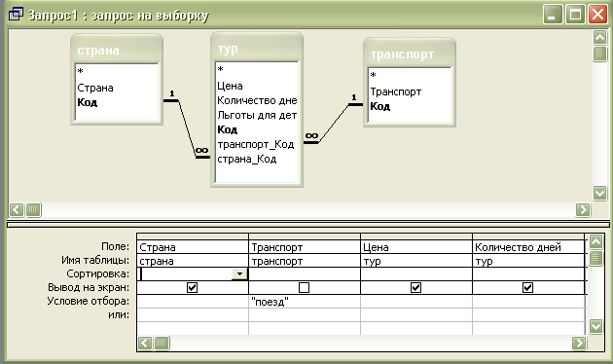This screenshot has height=364, width=613.
Task: Select field Страна in страна table
Action: tap(95, 88)
